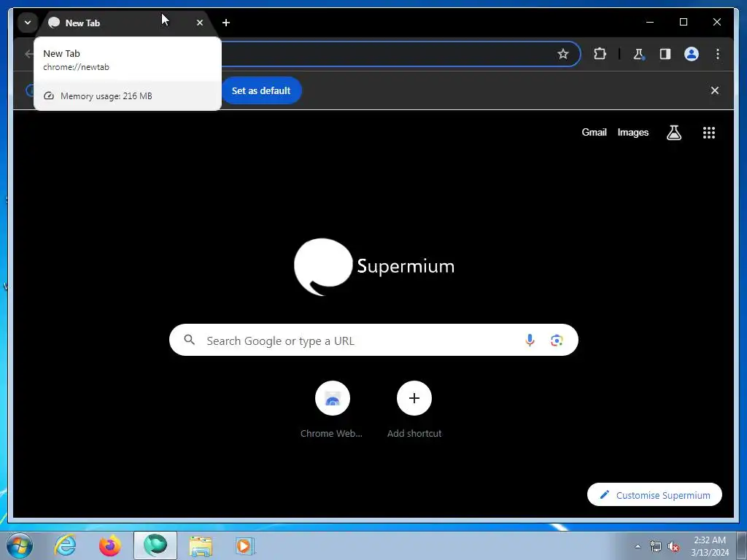747x560 pixels.
Task: Click the Add shortcut tile
Action: (x=414, y=410)
